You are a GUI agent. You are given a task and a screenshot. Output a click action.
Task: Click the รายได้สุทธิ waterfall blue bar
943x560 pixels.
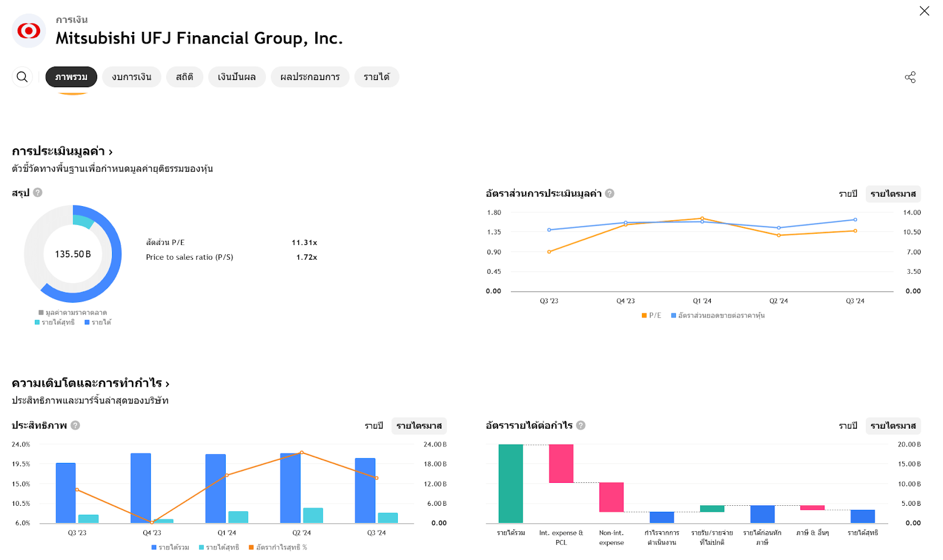[863, 516]
